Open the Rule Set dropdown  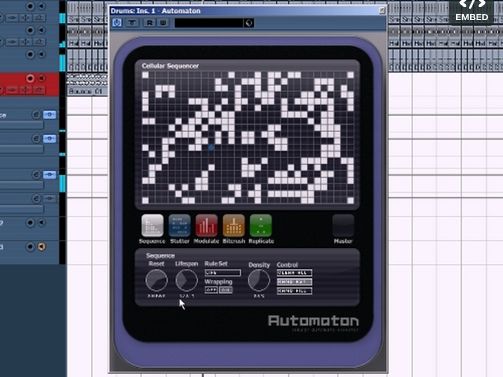(x=223, y=273)
